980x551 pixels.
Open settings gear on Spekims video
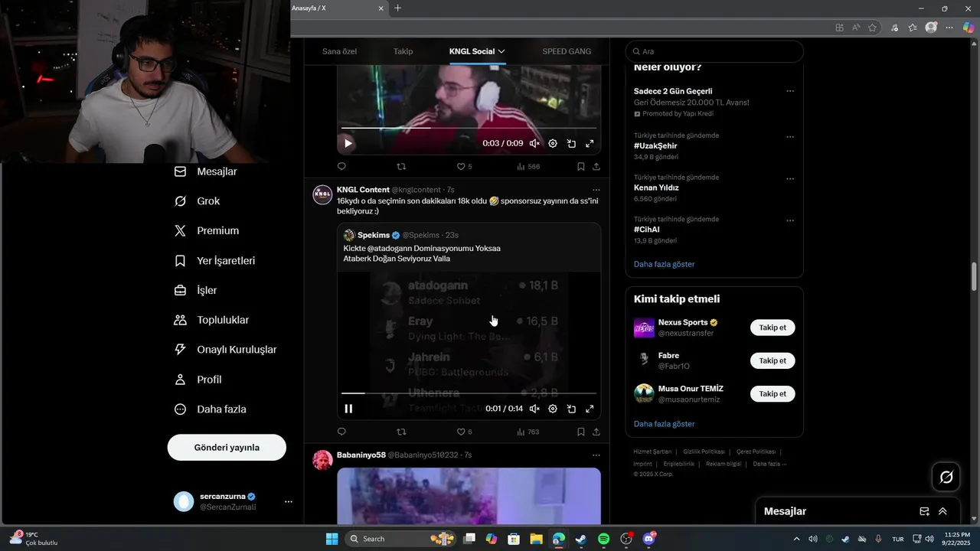[x=553, y=409]
